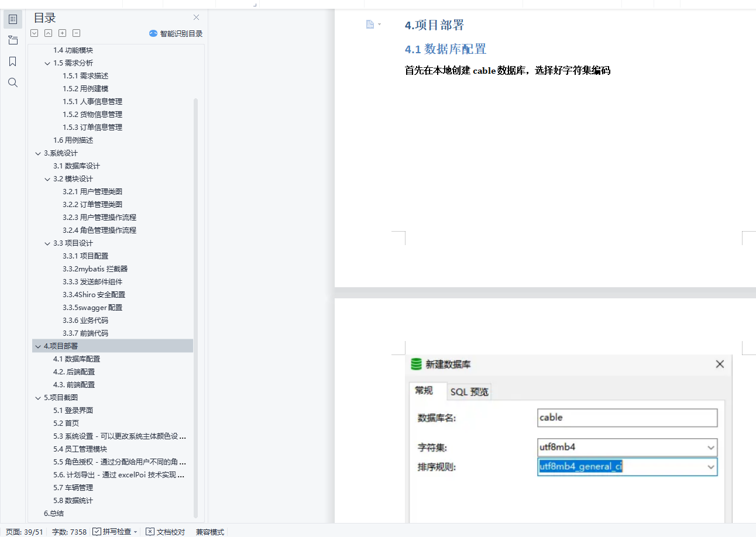
Task: Go to outline entry 3.3.7 前端代码
Action: [x=85, y=333]
